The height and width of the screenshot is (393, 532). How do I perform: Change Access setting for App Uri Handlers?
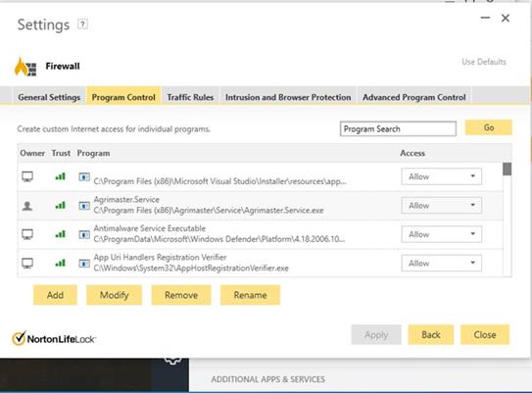(x=441, y=263)
